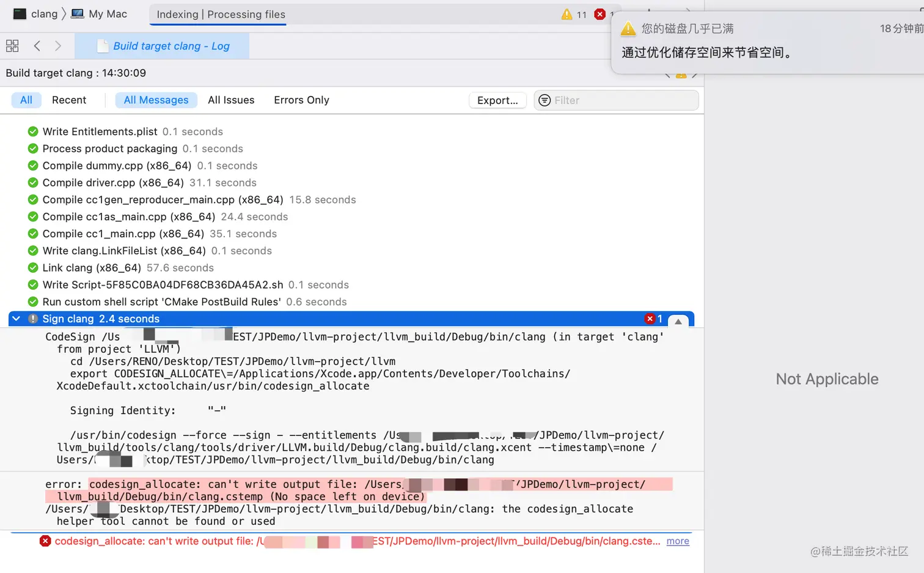This screenshot has height=573, width=924.
Task: Switch to All Issues view
Action: [x=231, y=100]
